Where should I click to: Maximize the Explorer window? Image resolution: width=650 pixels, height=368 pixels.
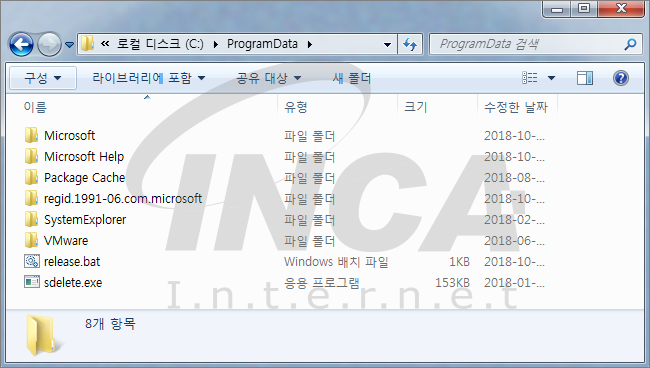tap(584, 9)
